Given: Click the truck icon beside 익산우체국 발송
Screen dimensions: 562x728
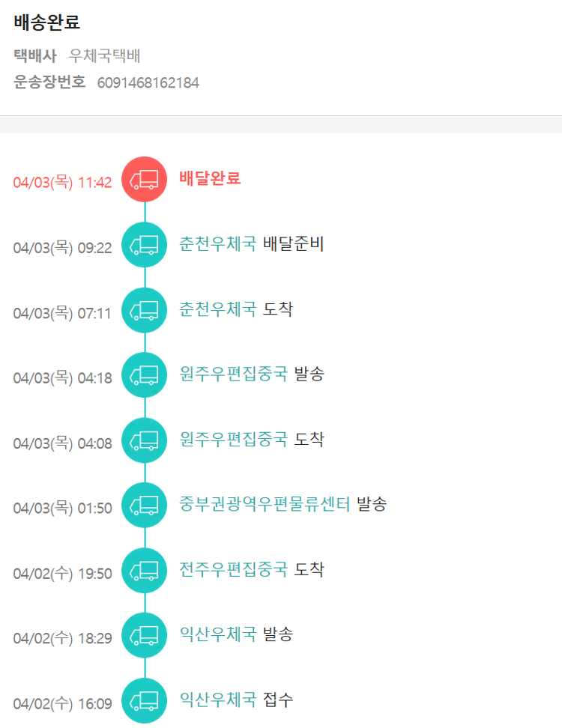Looking at the screenshot, I should (145, 636).
